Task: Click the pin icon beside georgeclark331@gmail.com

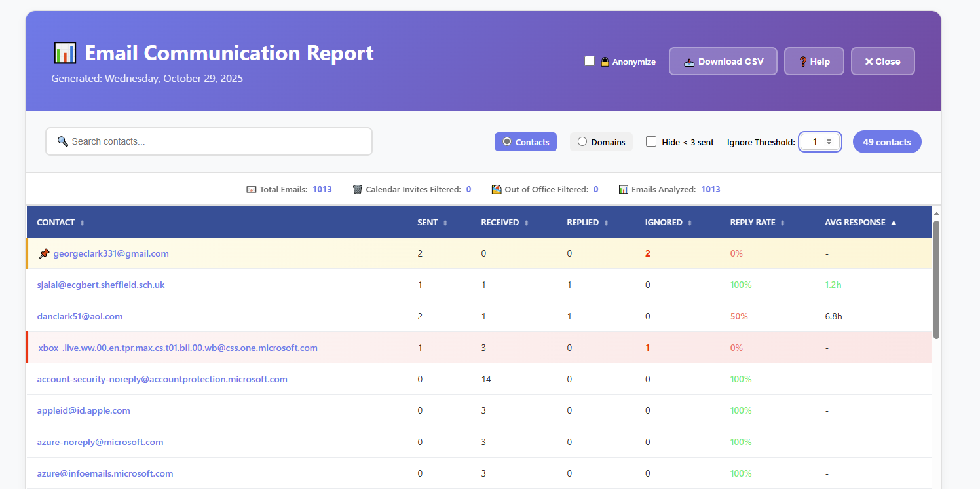Action: point(45,253)
